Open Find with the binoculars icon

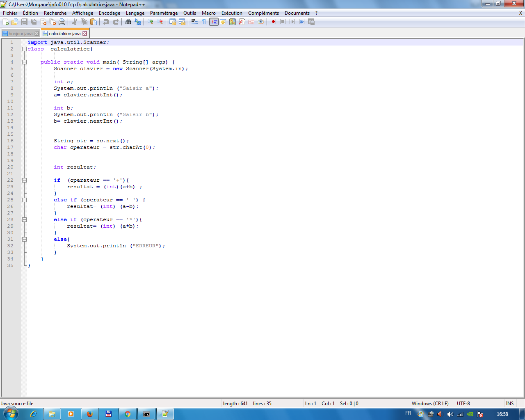[128, 22]
